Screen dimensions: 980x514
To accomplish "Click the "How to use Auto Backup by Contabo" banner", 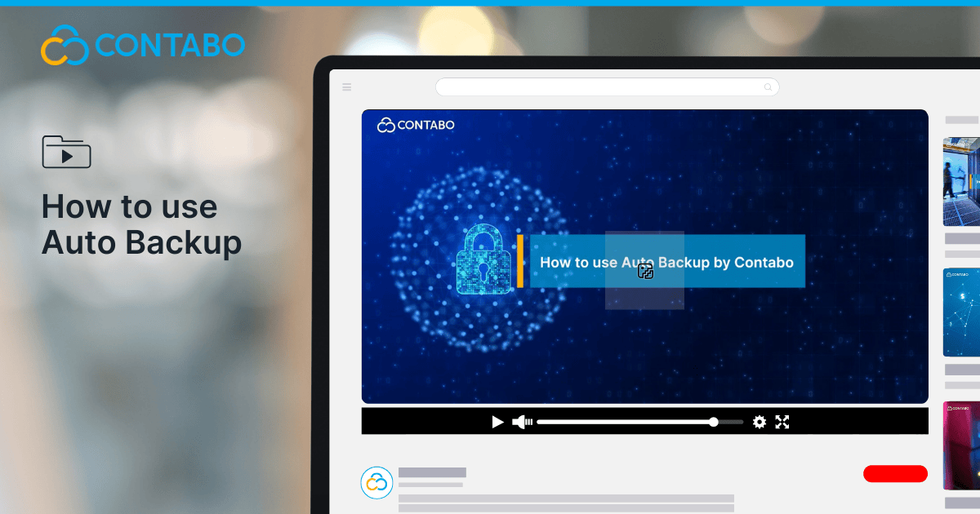I will click(666, 262).
